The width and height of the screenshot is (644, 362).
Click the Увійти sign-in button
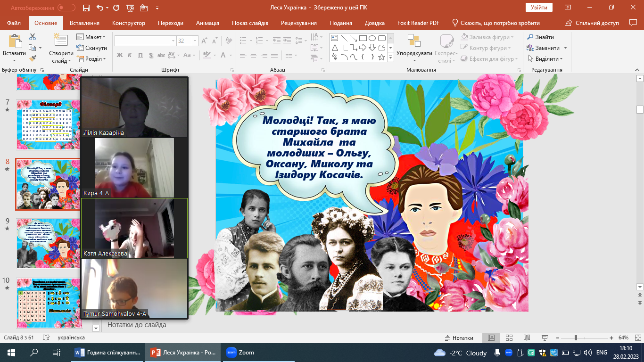pyautogui.click(x=539, y=7)
